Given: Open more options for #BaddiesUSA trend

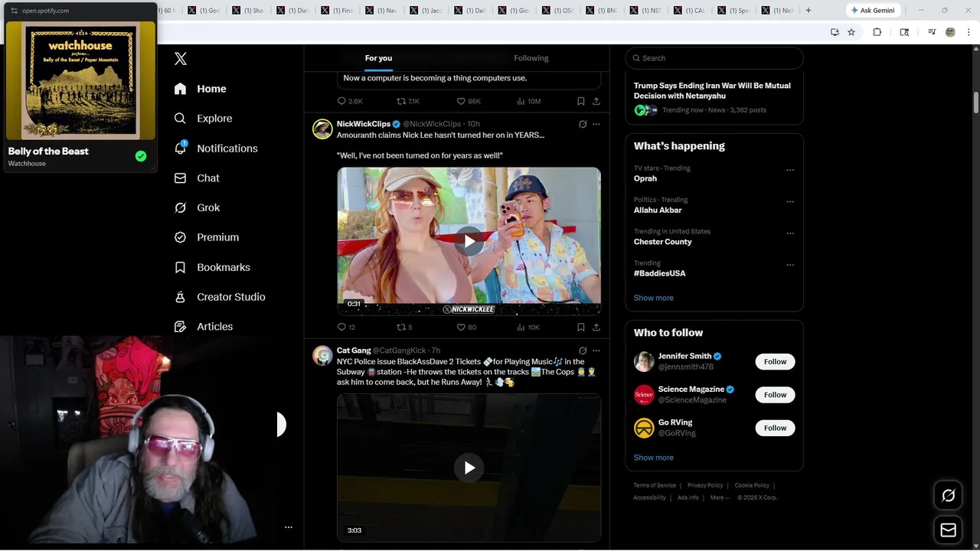Looking at the screenshot, I should tap(790, 265).
